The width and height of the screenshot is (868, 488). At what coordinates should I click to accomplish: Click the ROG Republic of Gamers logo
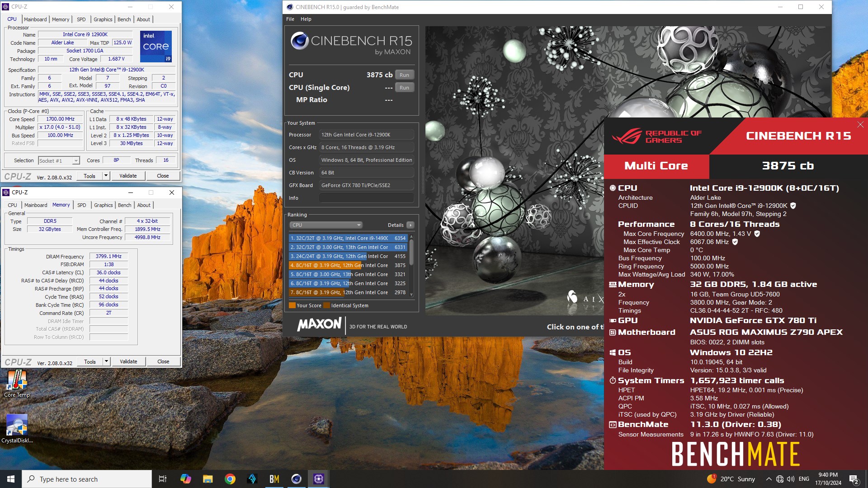click(x=656, y=136)
